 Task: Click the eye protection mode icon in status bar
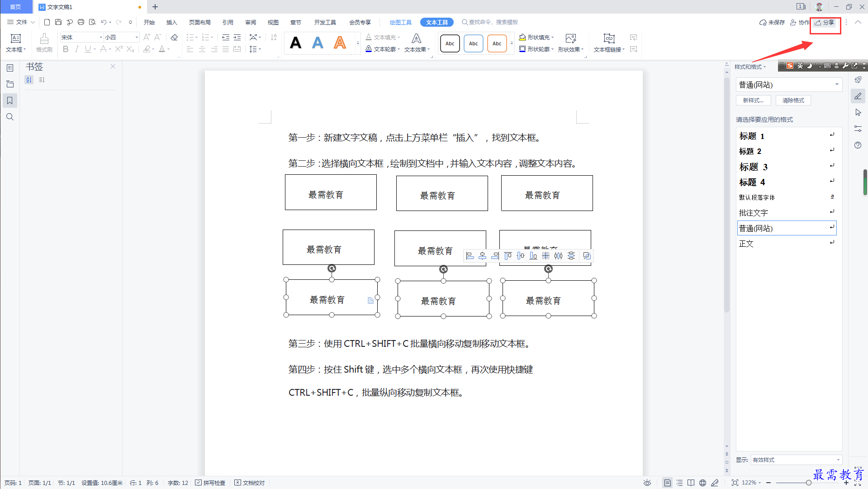pyautogui.click(x=647, y=483)
